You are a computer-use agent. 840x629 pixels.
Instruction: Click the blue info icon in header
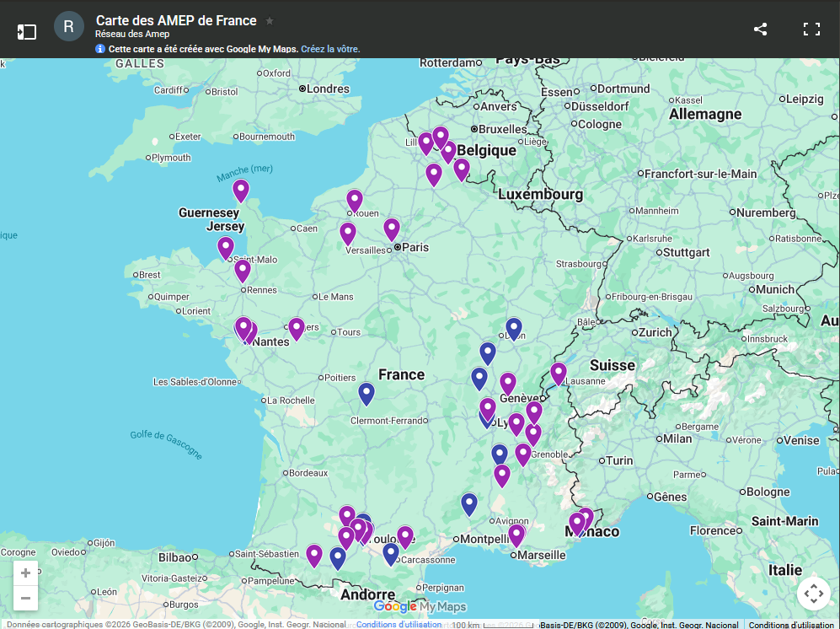coord(100,49)
